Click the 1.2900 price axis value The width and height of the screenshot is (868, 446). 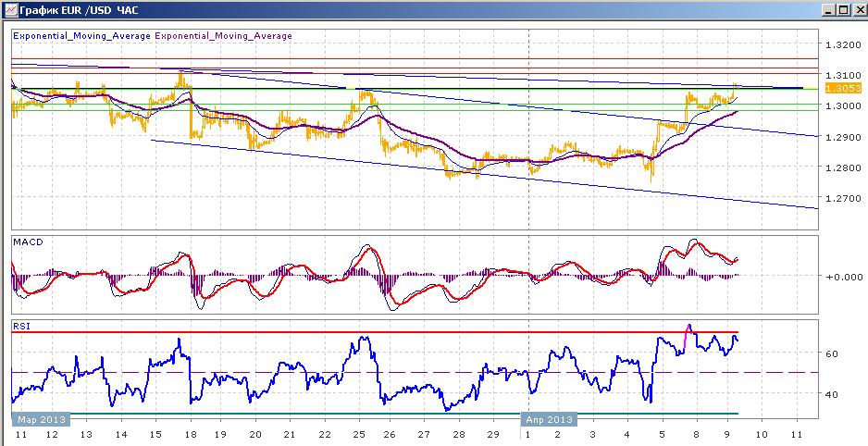842,137
